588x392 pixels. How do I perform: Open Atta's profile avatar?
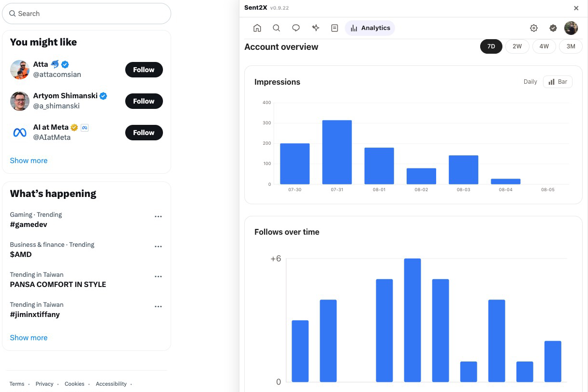[x=20, y=70]
